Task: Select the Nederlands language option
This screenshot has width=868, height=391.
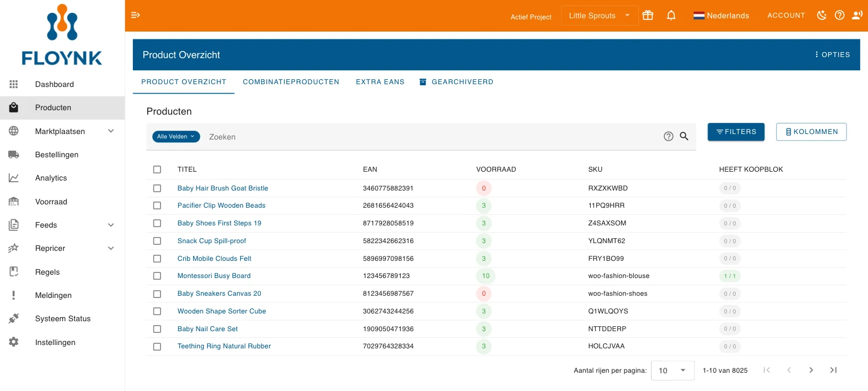Action: tap(721, 16)
